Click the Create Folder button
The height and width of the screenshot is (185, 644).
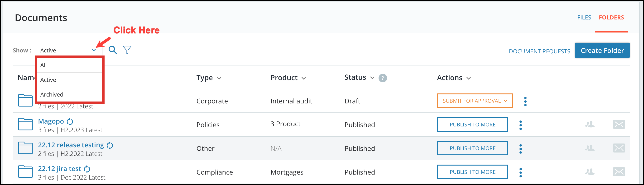(602, 51)
